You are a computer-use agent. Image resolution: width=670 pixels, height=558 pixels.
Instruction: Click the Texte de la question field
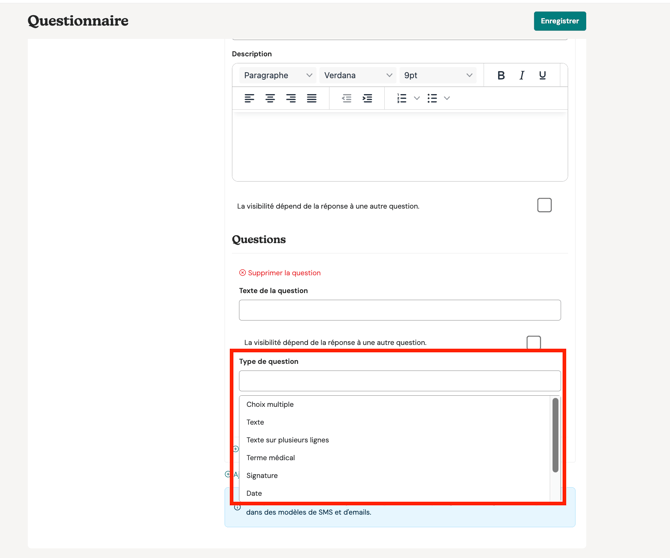pyautogui.click(x=400, y=310)
